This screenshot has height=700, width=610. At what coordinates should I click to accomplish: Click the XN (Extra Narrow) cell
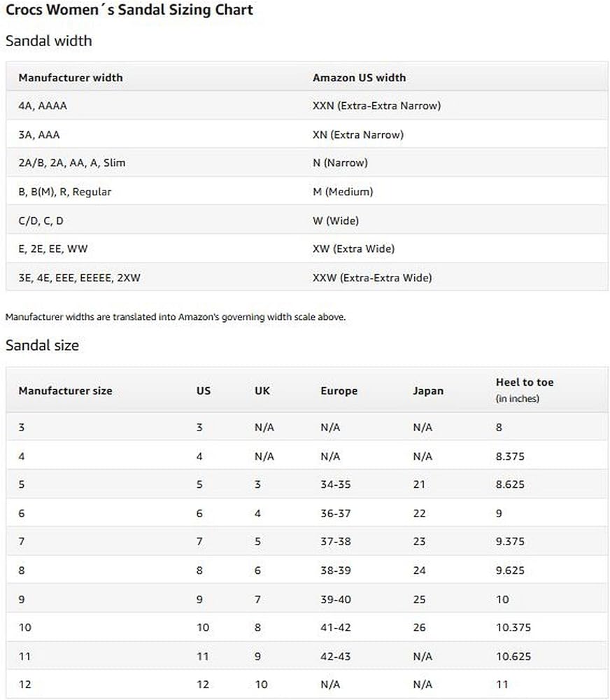358,134
